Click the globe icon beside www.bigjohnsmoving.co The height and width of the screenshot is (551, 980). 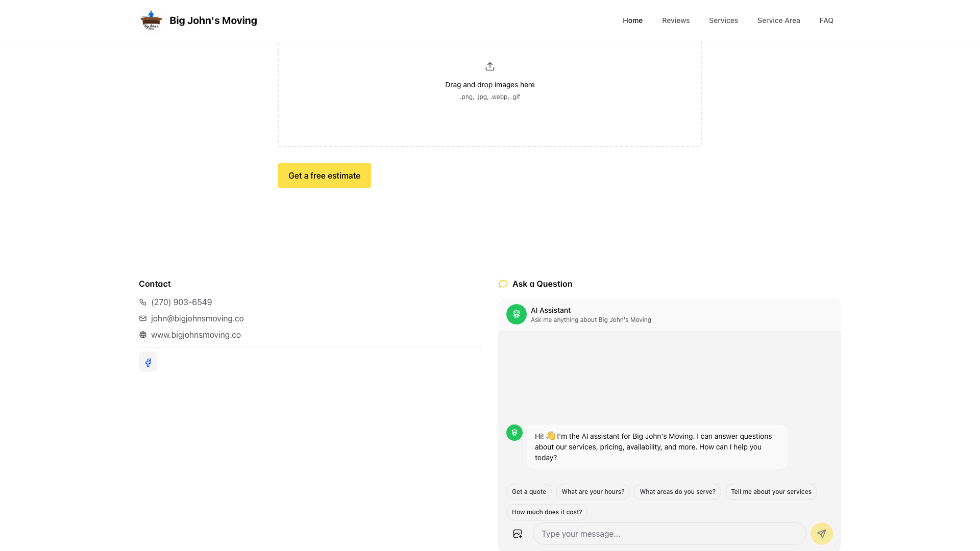point(142,335)
